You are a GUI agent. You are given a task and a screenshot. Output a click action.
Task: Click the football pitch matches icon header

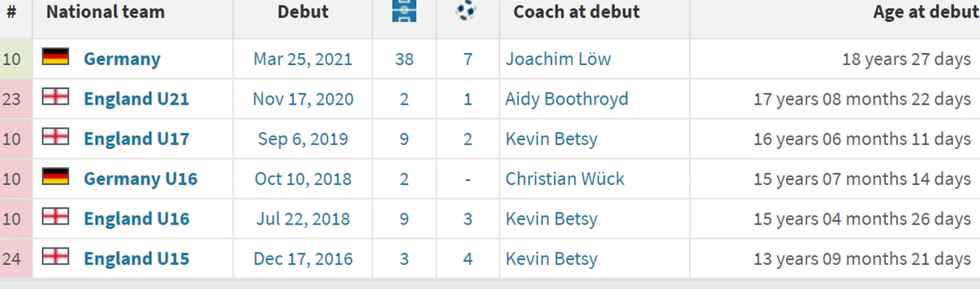pos(404,11)
